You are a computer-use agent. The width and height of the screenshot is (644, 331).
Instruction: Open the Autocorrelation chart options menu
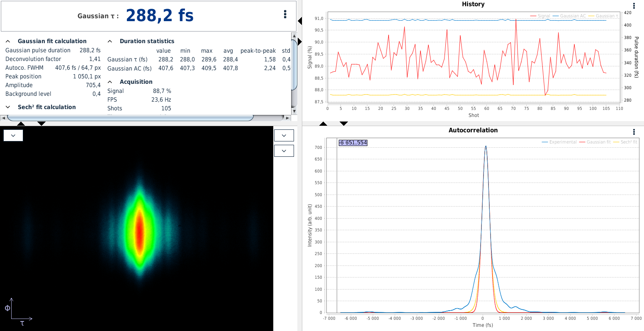pos(634,132)
